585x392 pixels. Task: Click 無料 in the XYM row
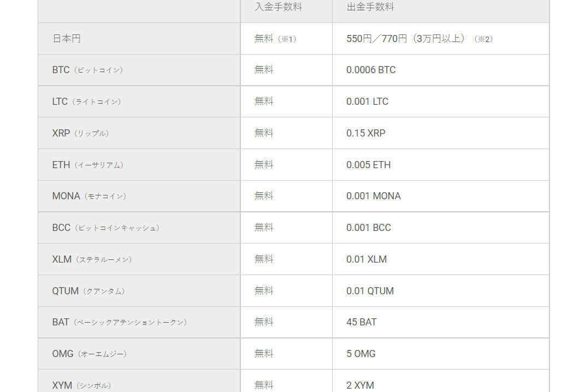(x=264, y=385)
